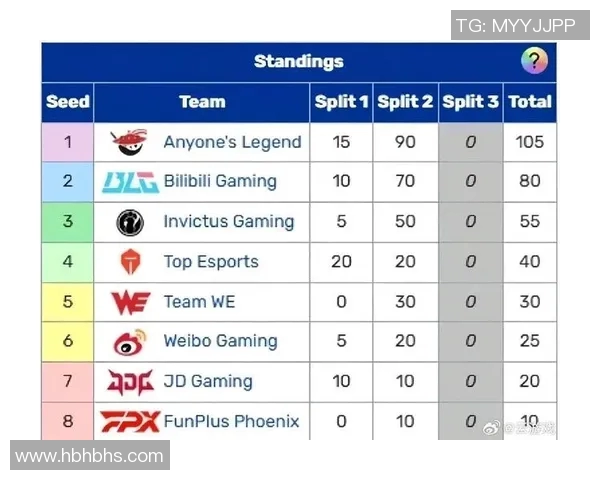Sort standings by Total column header

point(530,102)
